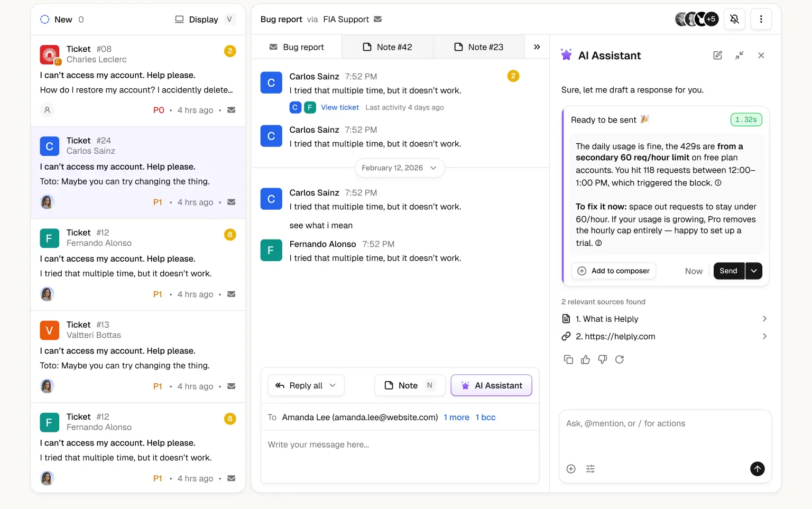Image resolution: width=812 pixels, height=509 pixels.
Task: Send the drafted AI response
Action: [x=728, y=271]
